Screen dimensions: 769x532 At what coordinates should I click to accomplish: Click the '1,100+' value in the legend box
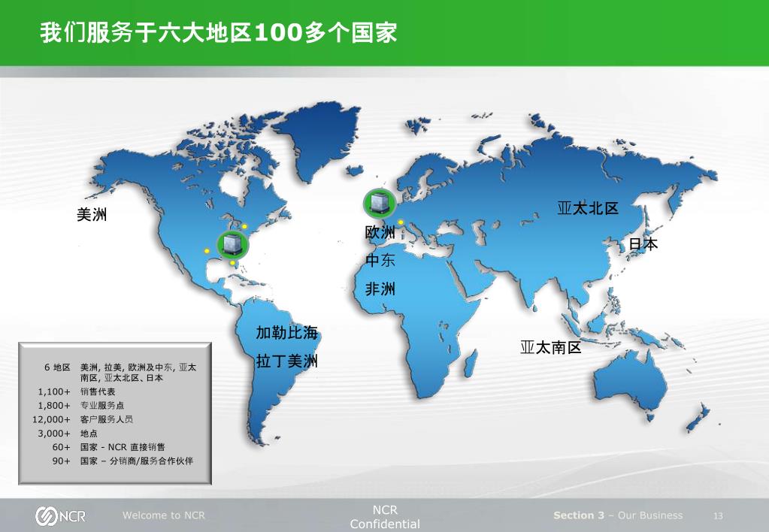point(54,391)
